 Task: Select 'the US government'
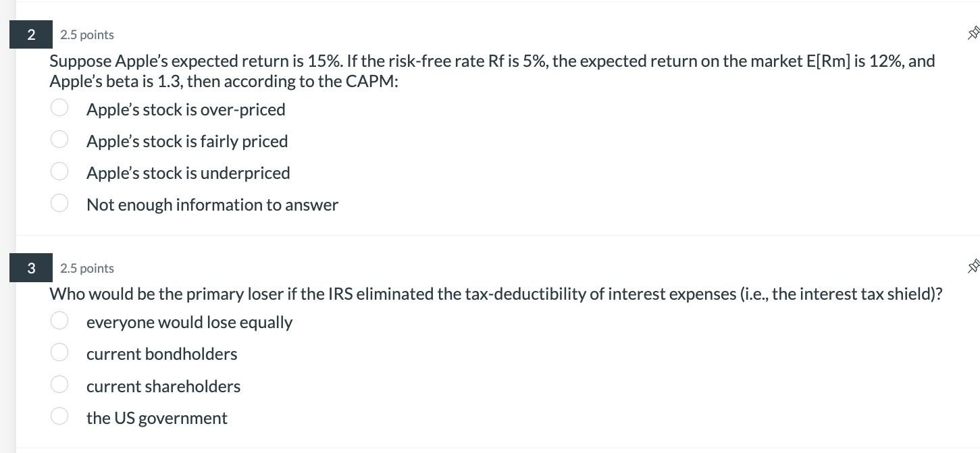click(x=59, y=416)
